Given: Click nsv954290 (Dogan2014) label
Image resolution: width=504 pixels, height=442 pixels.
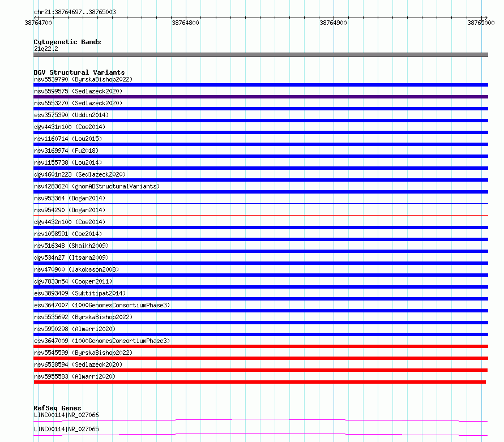Looking at the screenshot, I should click(x=70, y=210).
